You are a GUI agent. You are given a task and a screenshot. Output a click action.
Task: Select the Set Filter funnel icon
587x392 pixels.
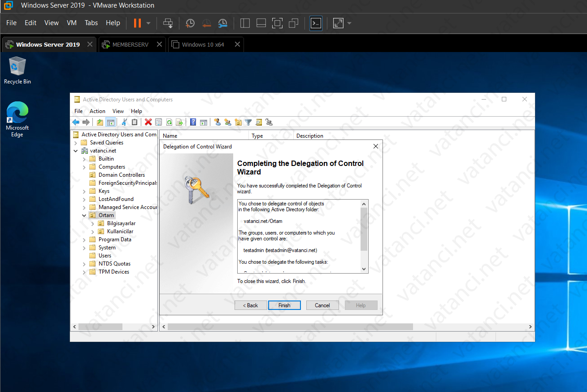248,122
